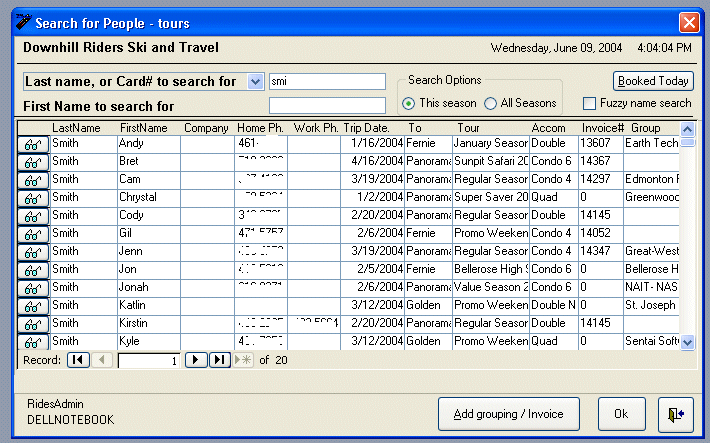This screenshot has height=443, width=710.
Task: Select the FirstName cell Andy
Action: (x=149, y=144)
